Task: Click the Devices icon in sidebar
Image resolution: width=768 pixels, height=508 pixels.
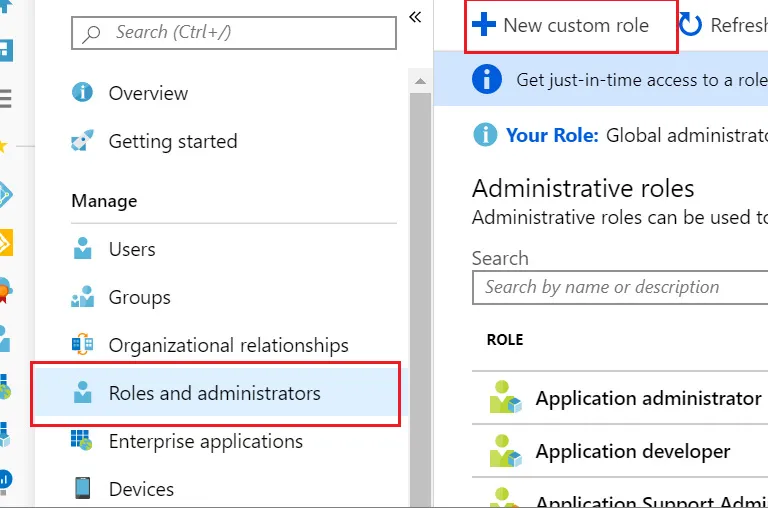Action: click(x=83, y=489)
